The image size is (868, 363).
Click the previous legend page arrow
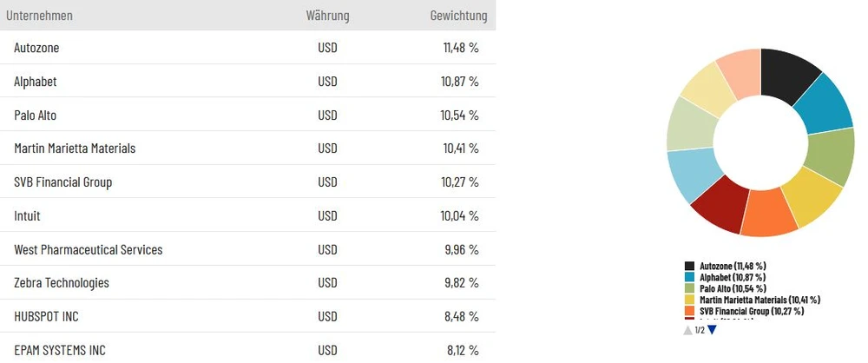pos(687,330)
